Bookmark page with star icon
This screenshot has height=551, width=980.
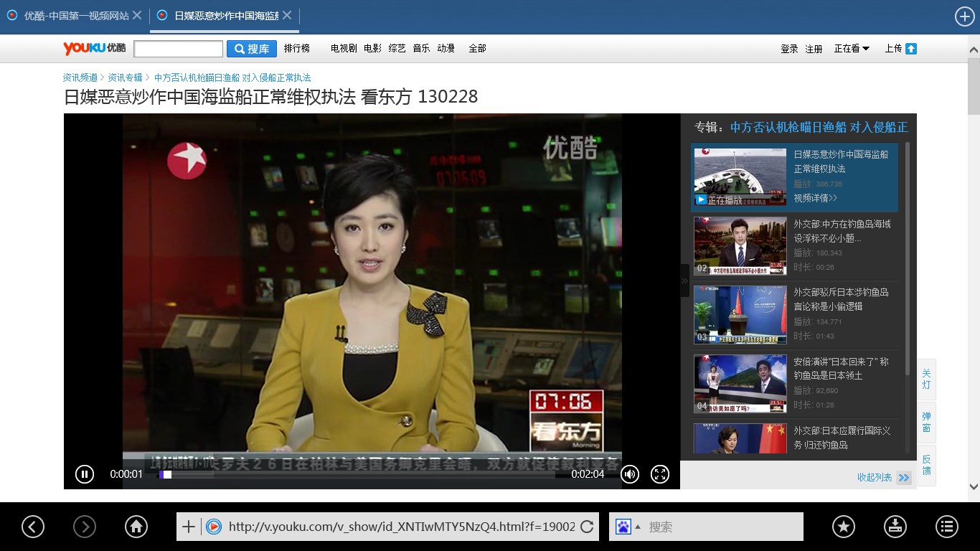tap(844, 527)
